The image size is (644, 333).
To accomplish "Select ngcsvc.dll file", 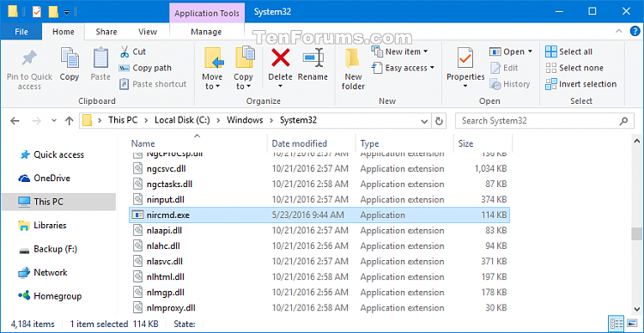I will pyautogui.click(x=319, y=169).
